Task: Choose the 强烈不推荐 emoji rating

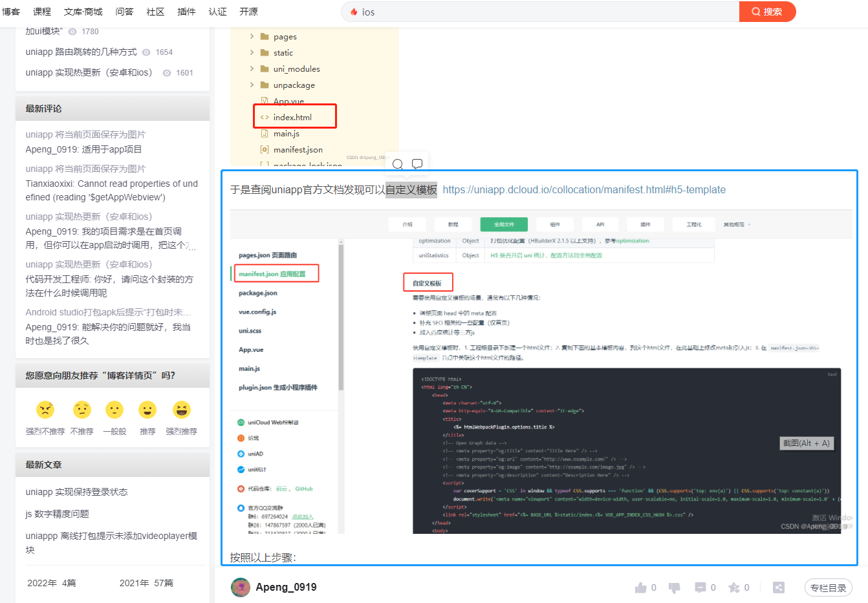Action: click(45, 410)
